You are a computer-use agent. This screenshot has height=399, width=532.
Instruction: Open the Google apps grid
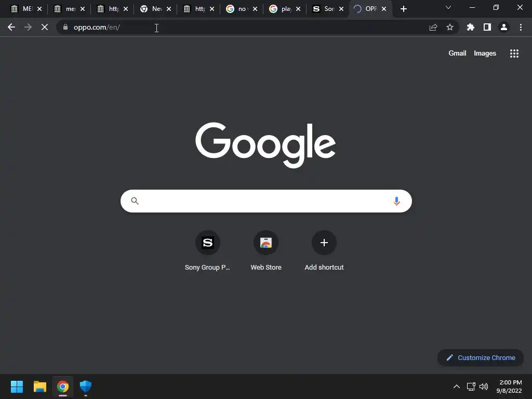coord(514,54)
